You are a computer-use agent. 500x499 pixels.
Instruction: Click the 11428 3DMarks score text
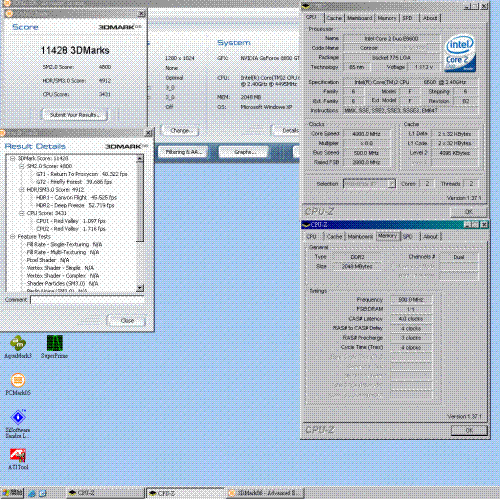tap(75, 50)
